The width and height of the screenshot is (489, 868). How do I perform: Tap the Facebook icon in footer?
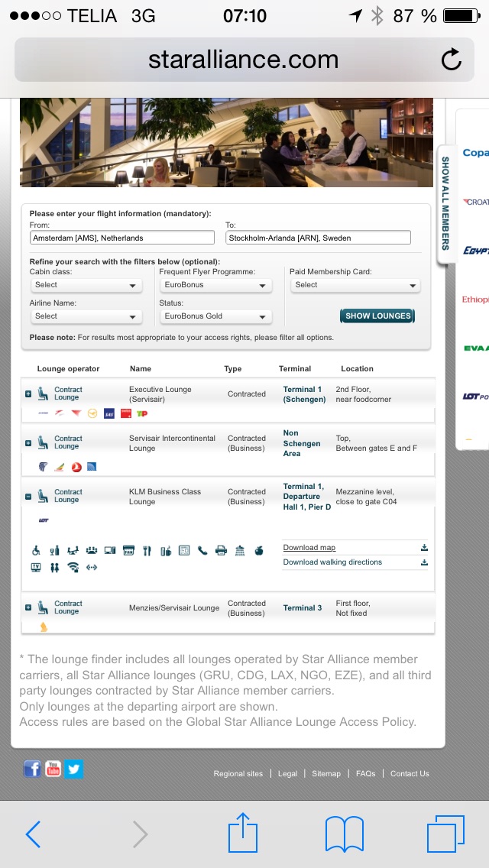coord(32,769)
